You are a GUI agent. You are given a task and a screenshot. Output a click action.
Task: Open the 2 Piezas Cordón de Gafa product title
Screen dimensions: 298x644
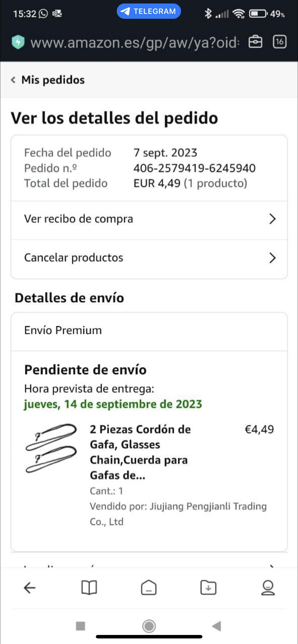point(140,452)
